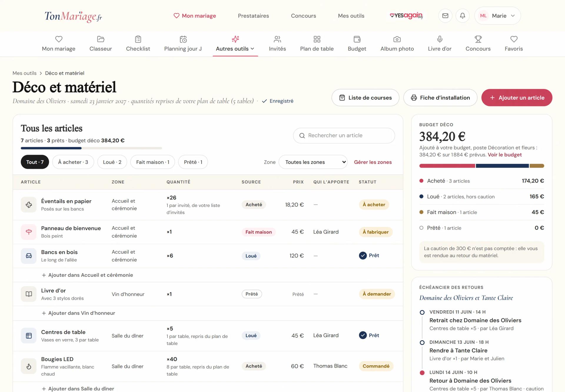This screenshot has width=565, height=392.
Task: Open the Album photo camera icon
Action: [x=397, y=39]
